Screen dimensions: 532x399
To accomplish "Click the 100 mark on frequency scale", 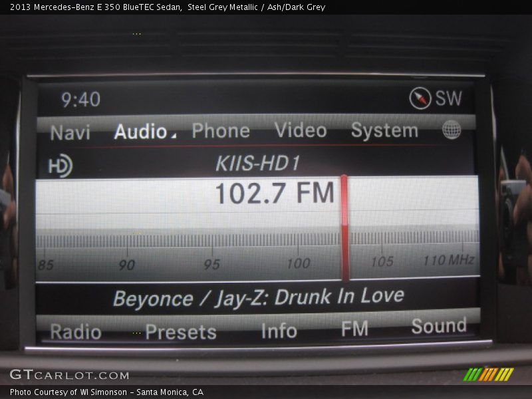I will (x=299, y=263).
